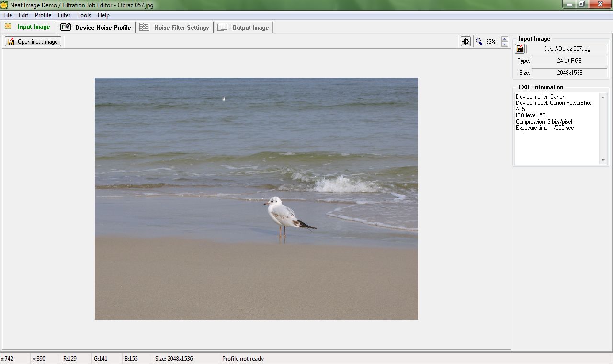Switch to the Input Image tab
613x364 pixels.
coord(29,27)
